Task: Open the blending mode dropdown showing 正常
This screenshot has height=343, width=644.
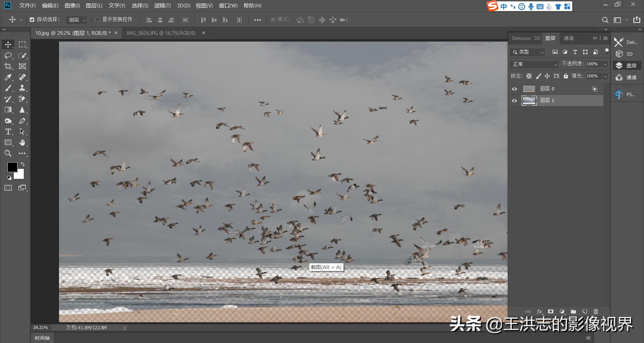Action: pyautogui.click(x=534, y=64)
